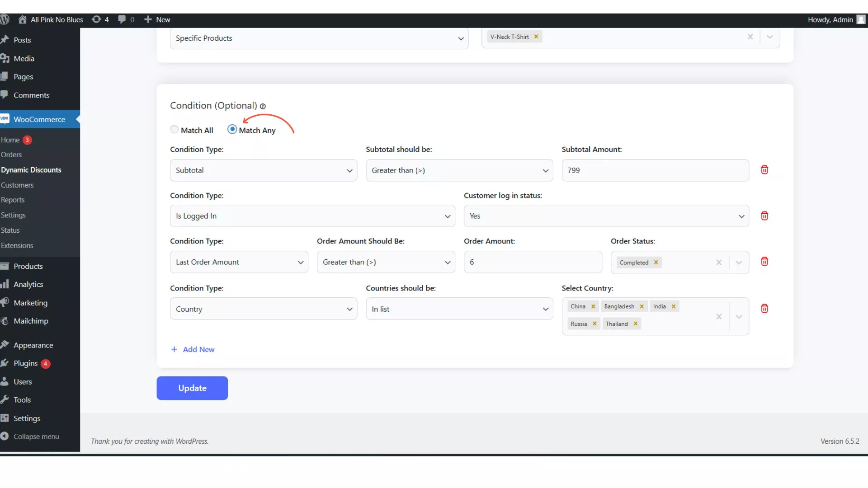Viewport: 868px width, 488px height.
Task: Click the WooCommerce sidebar icon
Action: (x=5, y=119)
